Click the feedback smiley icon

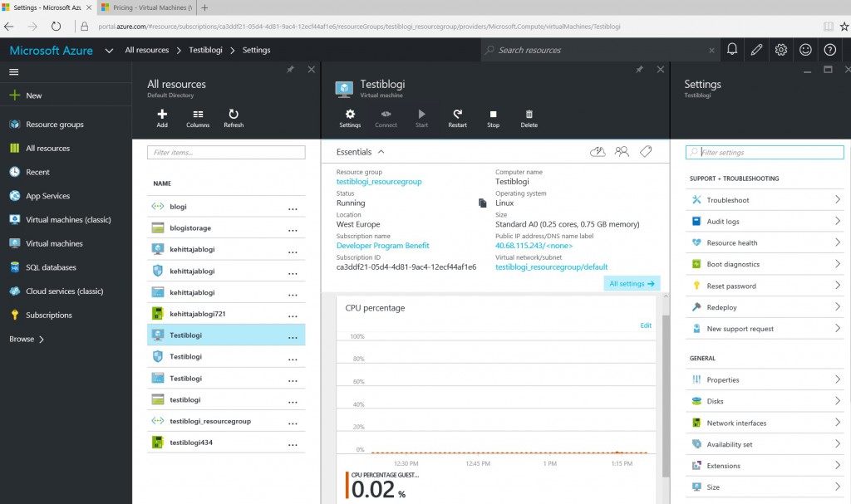click(805, 49)
